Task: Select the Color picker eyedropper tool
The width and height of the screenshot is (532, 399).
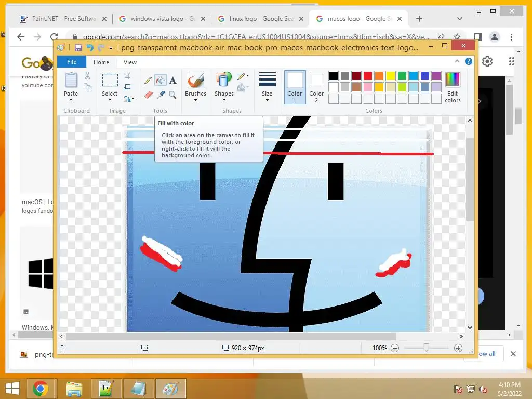Action: click(x=161, y=95)
